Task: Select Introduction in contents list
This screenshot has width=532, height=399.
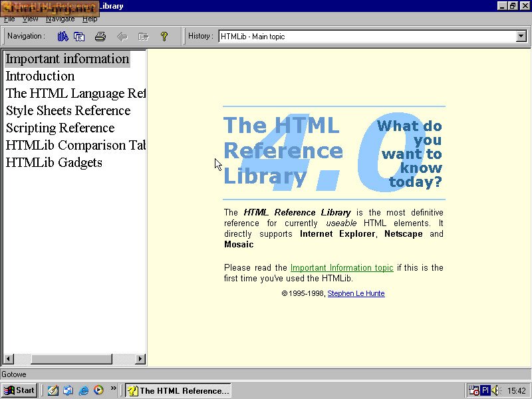Action: click(x=40, y=76)
